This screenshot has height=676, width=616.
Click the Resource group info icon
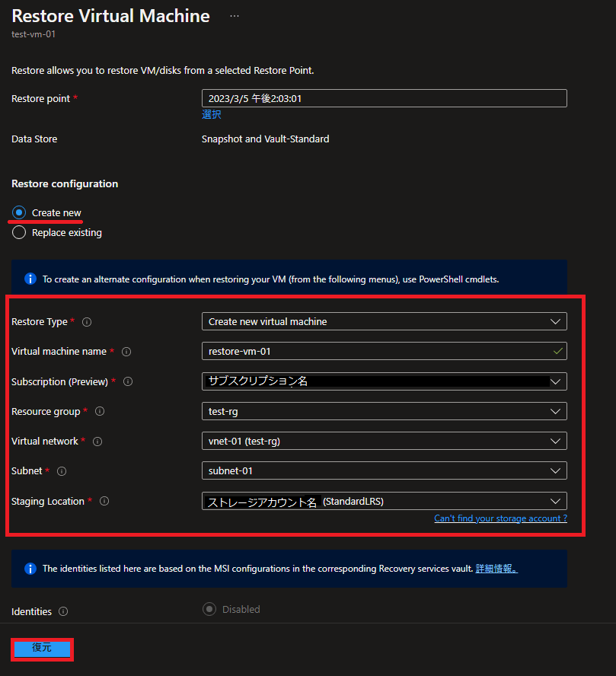click(x=100, y=411)
